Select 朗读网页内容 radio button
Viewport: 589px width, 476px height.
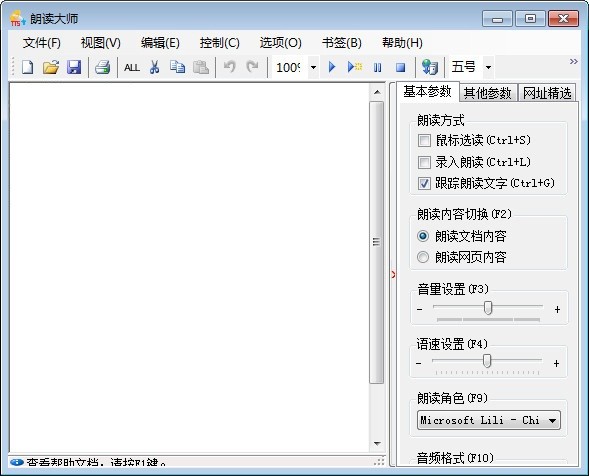[x=423, y=257]
